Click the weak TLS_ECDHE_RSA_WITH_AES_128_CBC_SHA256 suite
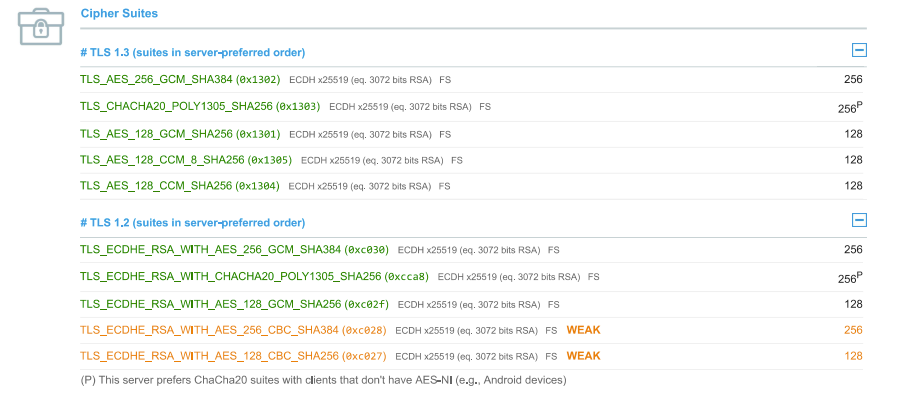This screenshot has height=415, width=902. point(233,356)
